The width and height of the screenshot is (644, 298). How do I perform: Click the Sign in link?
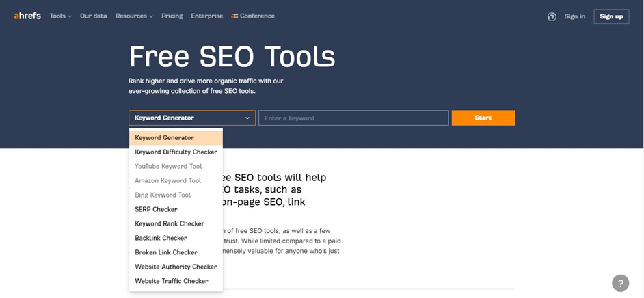point(574,16)
